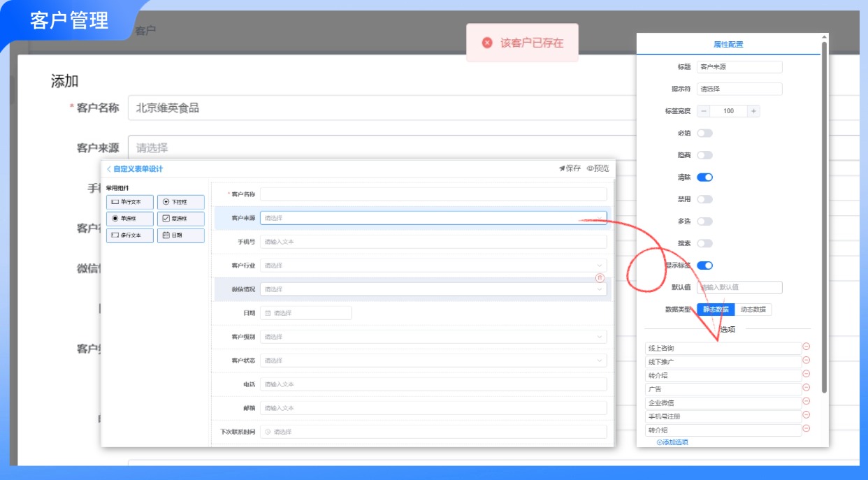Select the 静态数据 data type tab

716,310
